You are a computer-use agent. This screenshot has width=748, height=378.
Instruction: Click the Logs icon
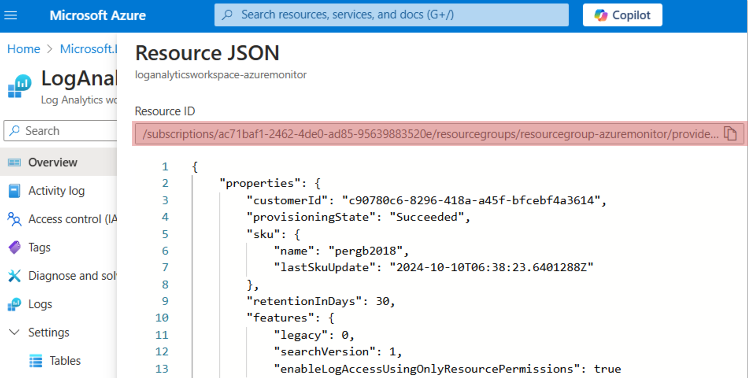(x=15, y=304)
